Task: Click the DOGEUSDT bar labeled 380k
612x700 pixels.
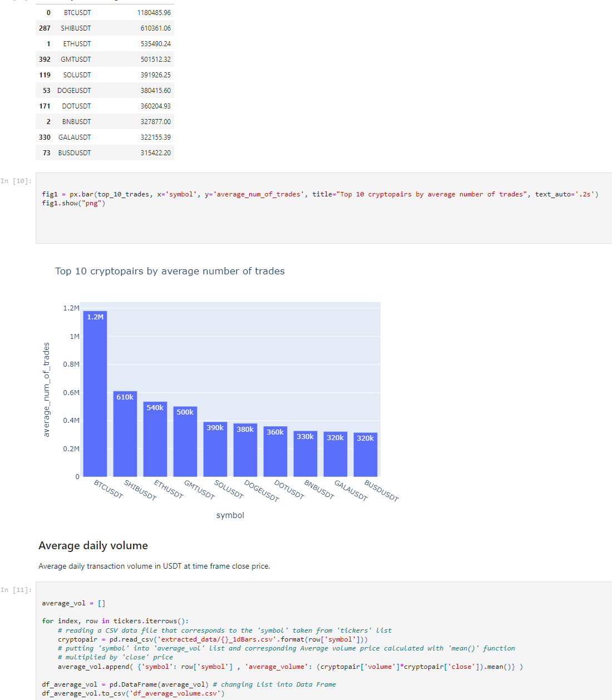Action: (245, 450)
